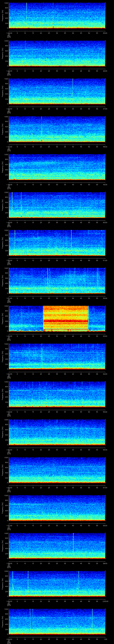Select the "1:55:00" time axis label
Image resolution: width=114 pixels, height=644 pixels.
[9, 450]
